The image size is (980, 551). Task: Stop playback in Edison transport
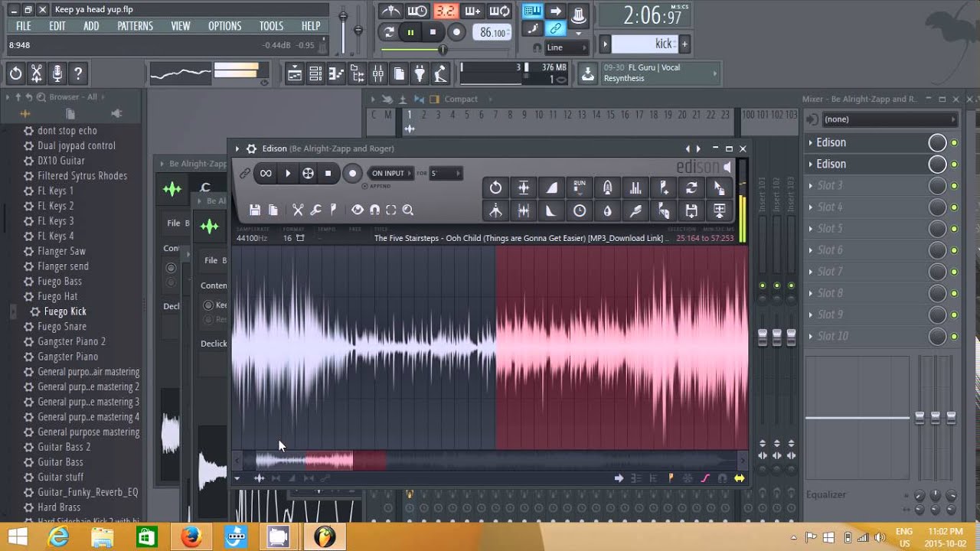pyautogui.click(x=328, y=174)
